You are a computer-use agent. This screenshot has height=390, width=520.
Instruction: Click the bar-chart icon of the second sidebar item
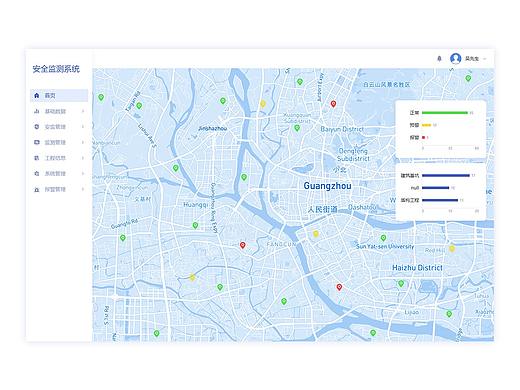(37, 111)
